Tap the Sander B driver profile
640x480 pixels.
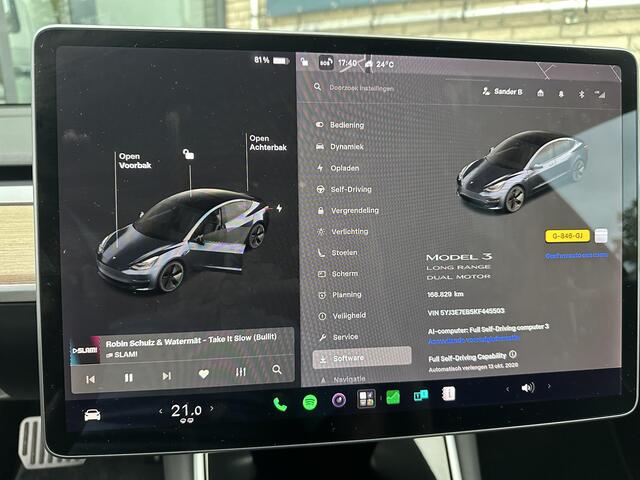pyautogui.click(x=502, y=91)
